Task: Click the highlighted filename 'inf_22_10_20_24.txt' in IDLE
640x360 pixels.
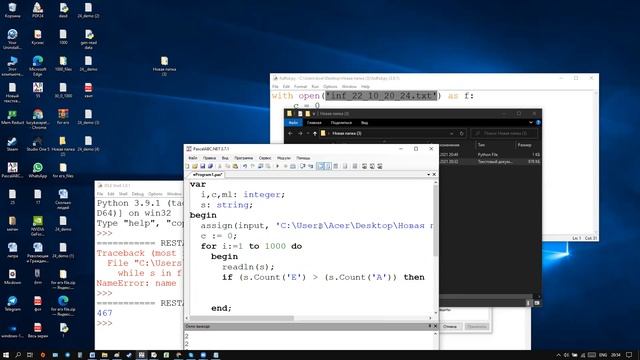Action: tap(381, 96)
